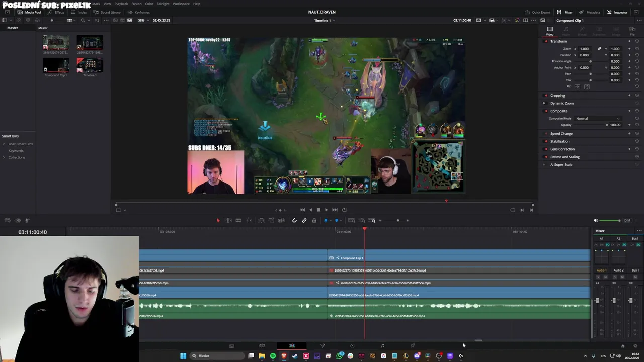Open the media pool search options dropdown

(x=89, y=20)
